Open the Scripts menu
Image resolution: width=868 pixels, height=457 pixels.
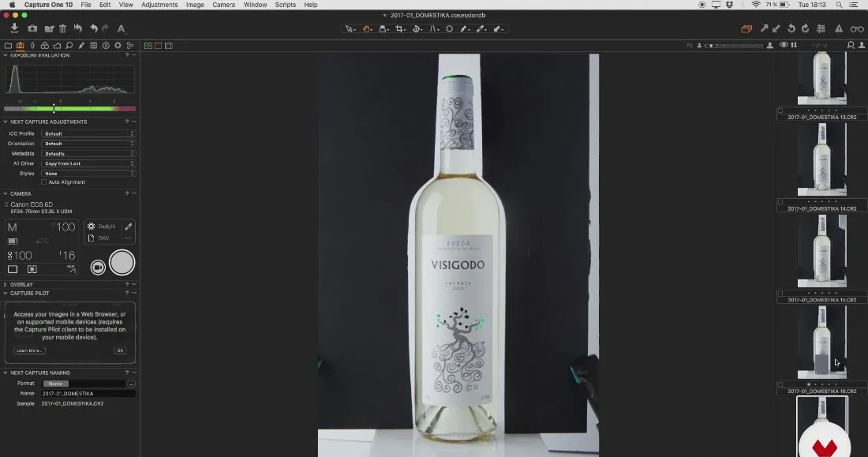tap(285, 5)
